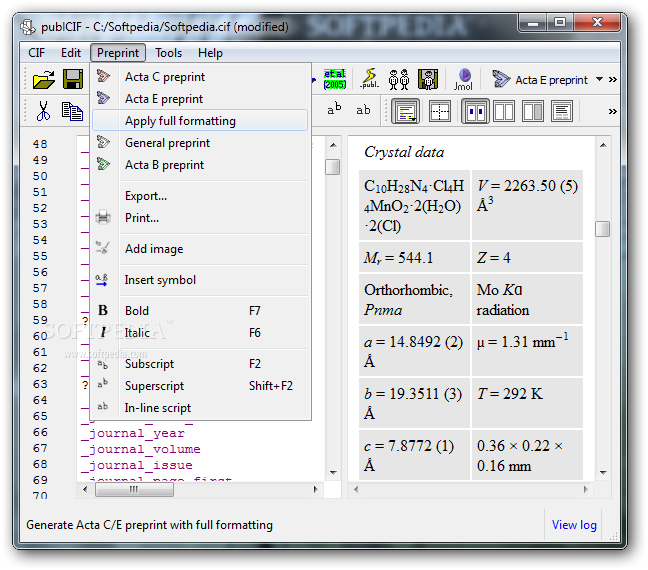648x570 pixels.
Task: Choose 'Apply full formatting' menu item
Action: point(200,120)
